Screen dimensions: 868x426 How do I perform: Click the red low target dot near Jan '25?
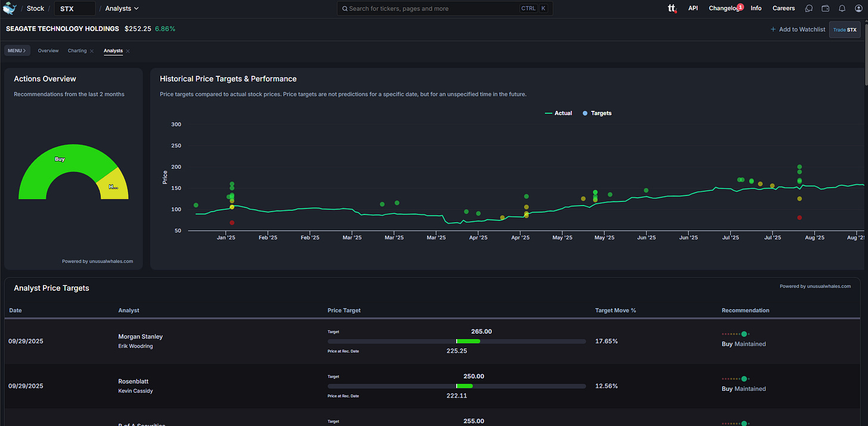[232, 223]
